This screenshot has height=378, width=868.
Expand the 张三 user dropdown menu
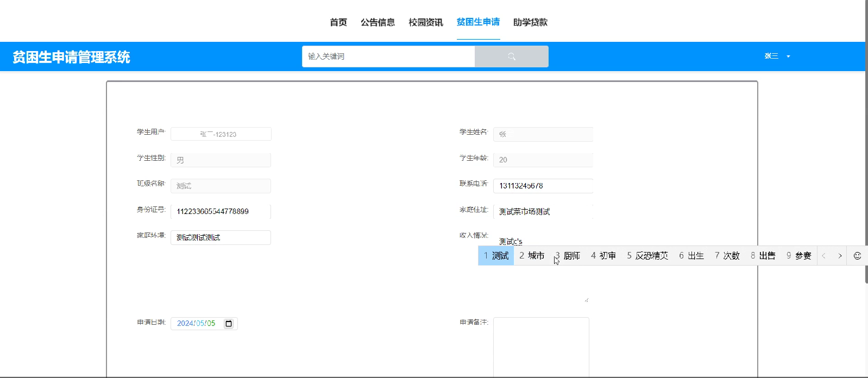[x=777, y=56]
